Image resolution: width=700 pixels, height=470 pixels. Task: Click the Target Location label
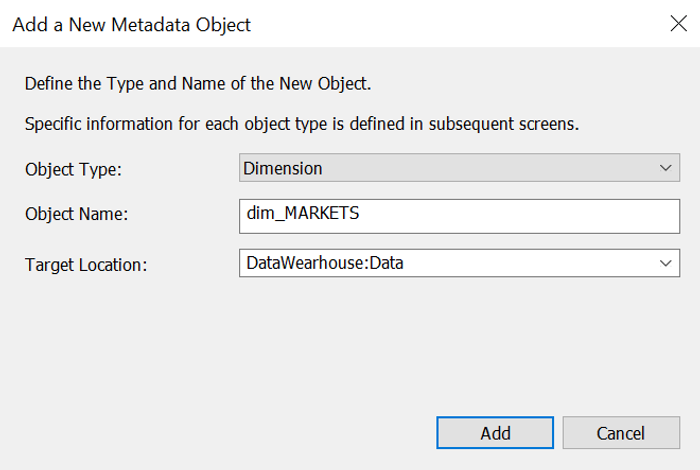(x=86, y=265)
